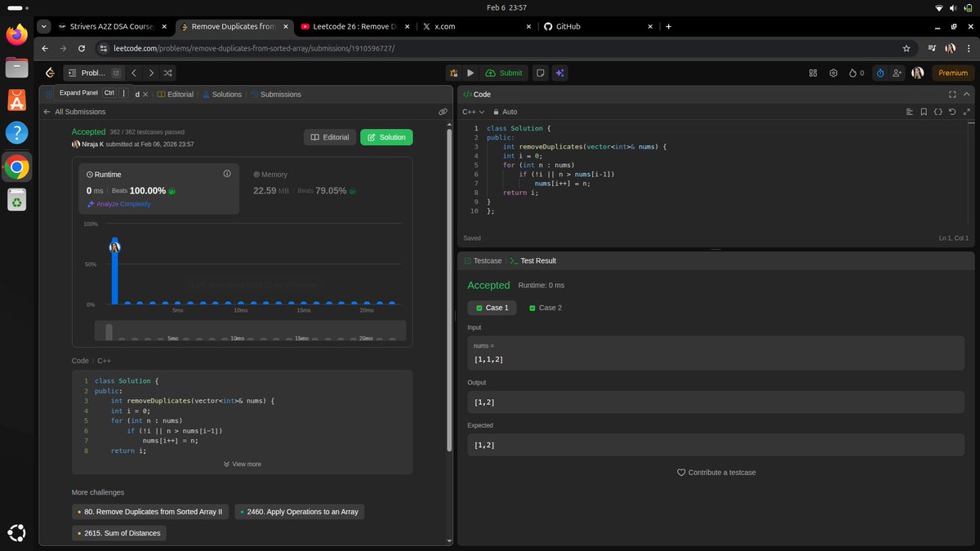The width and height of the screenshot is (980, 551).
Task: Click Analyze Complexity link
Action: [x=118, y=204]
